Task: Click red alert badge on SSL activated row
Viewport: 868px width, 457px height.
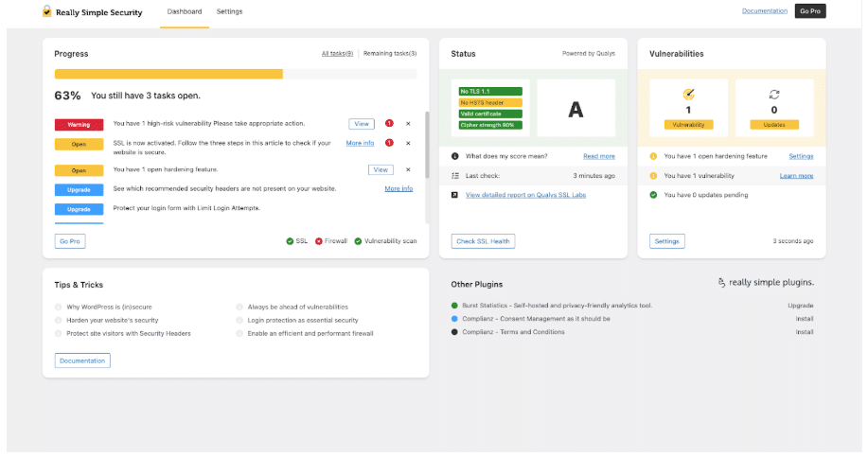Action: point(389,143)
